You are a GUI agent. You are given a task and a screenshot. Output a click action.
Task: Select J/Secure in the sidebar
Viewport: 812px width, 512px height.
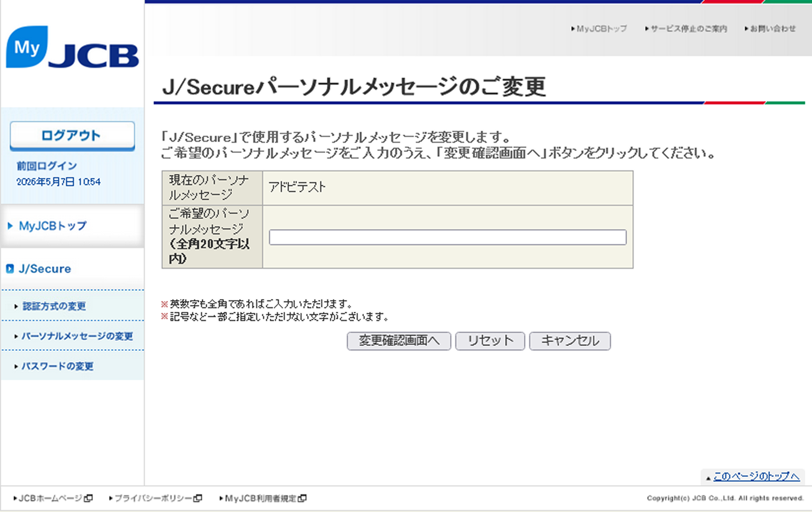[x=45, y=269]
